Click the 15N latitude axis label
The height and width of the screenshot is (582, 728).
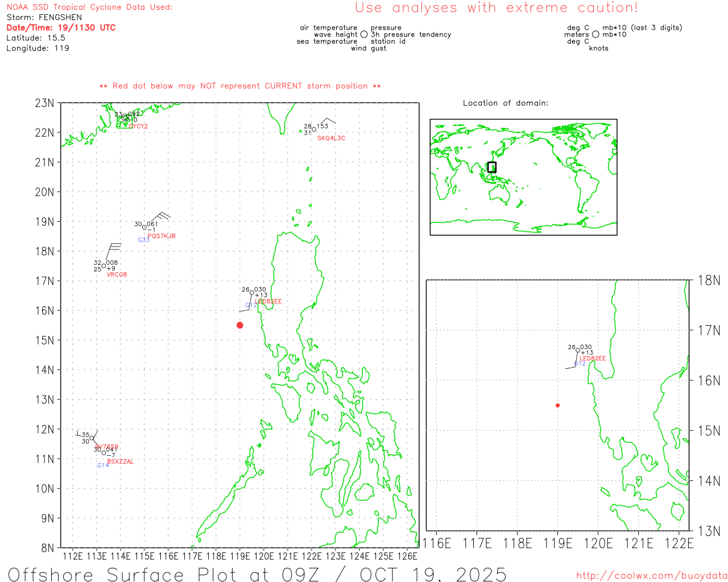tap(44, 340)
